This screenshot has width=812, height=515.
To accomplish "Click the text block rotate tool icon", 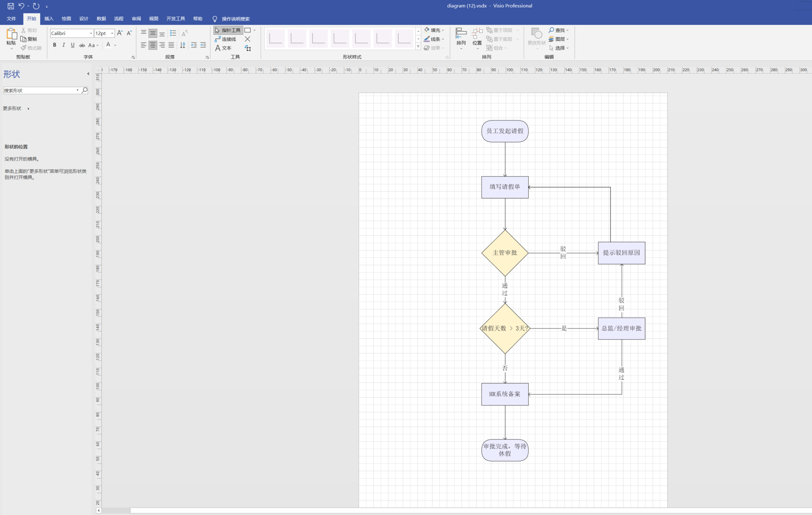I will click(248, 48).
